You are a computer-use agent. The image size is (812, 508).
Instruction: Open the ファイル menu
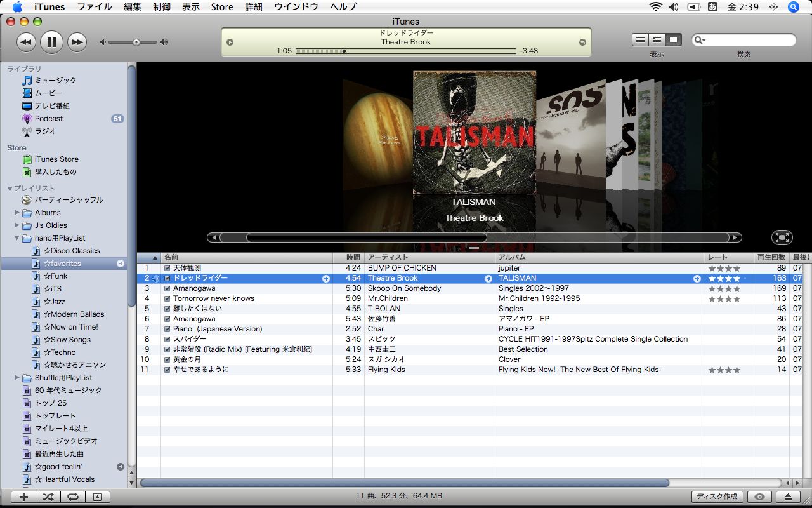95,7
